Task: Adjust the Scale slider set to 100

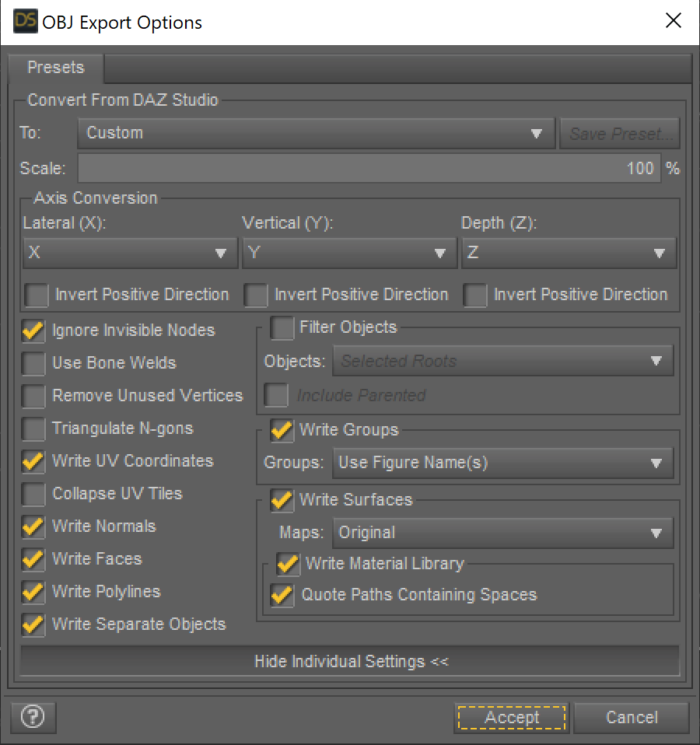Action: [x=369, y=168]
